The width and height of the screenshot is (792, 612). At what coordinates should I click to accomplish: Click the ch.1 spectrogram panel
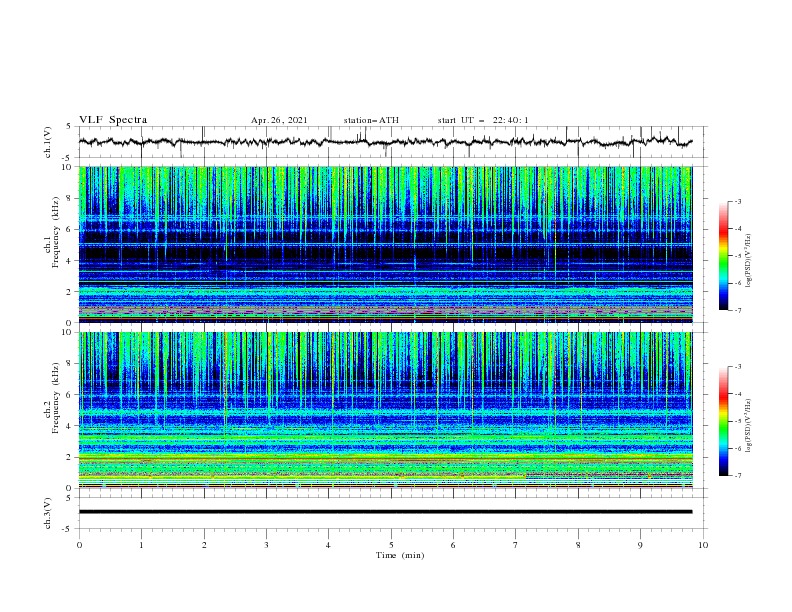[385, 244]
